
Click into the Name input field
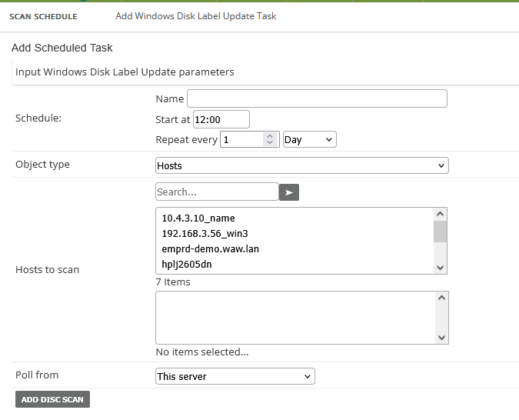click(317, 98)
